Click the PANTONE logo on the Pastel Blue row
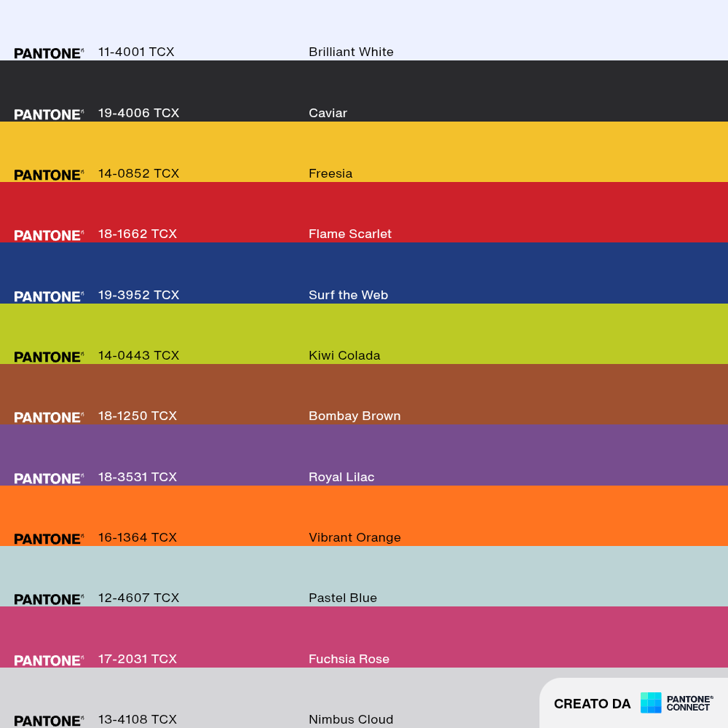Viewport: 728px width, 728px height. (49, 599)
